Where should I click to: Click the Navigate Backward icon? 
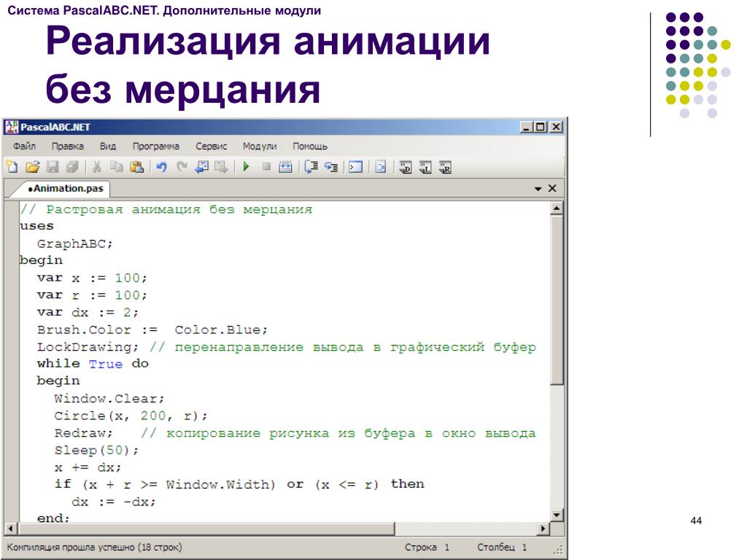click(202, 167)
